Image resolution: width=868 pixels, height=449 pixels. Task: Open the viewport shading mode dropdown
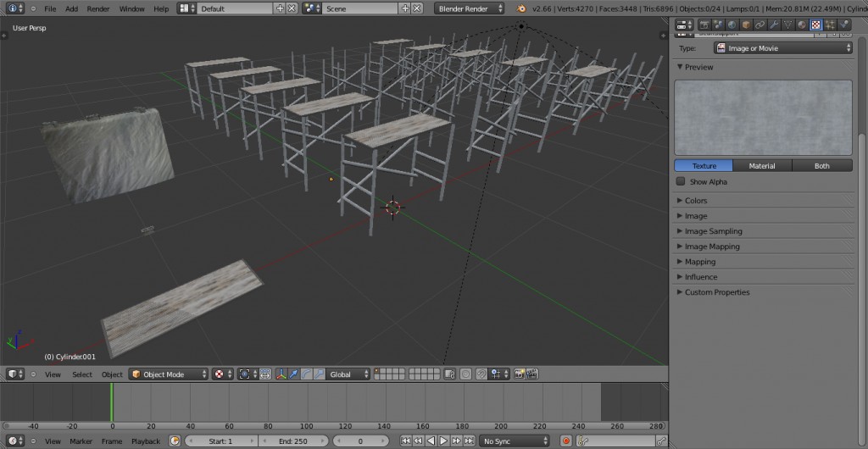223,374
